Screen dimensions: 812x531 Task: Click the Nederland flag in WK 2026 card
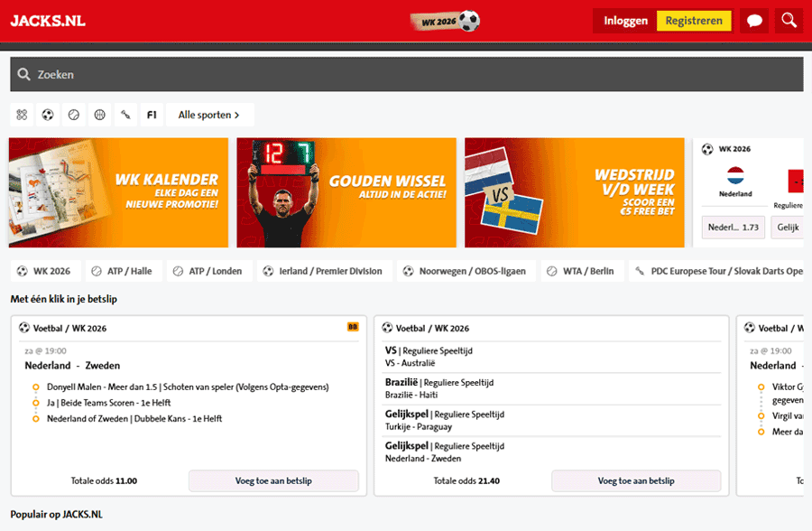click(x=735, y=176)
